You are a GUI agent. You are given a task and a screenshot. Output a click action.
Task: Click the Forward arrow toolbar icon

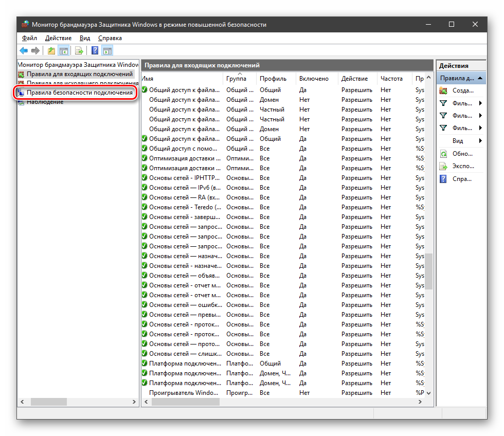[35, 50]
